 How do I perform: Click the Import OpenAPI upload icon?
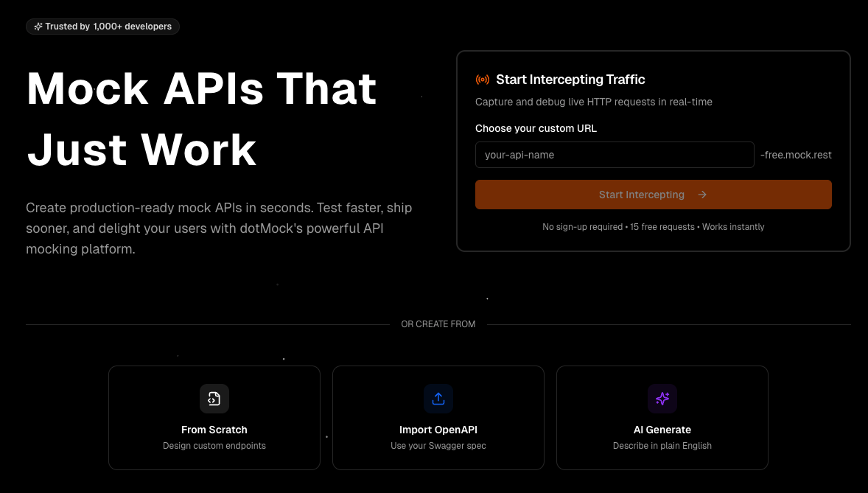[x=438, y=399]
